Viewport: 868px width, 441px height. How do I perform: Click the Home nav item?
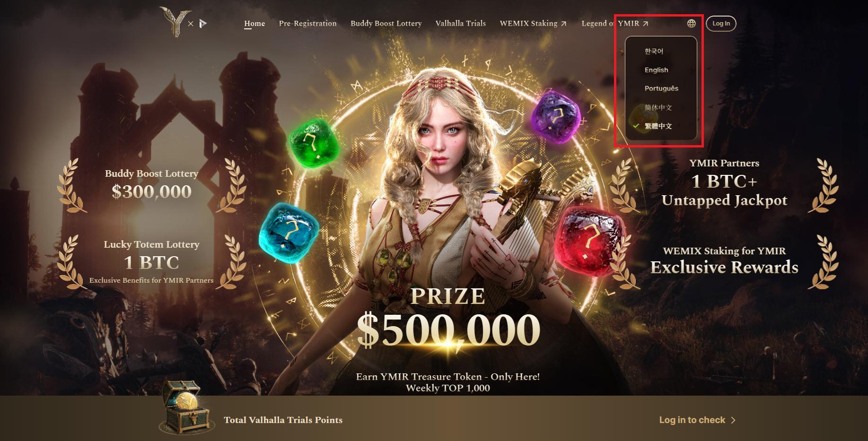254,23
